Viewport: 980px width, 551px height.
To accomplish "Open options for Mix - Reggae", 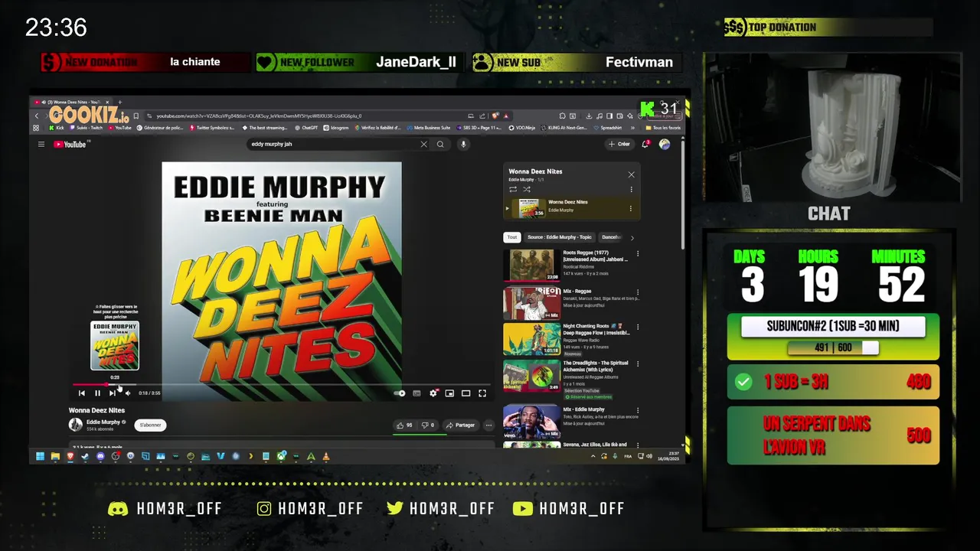I will pos(638,292).
